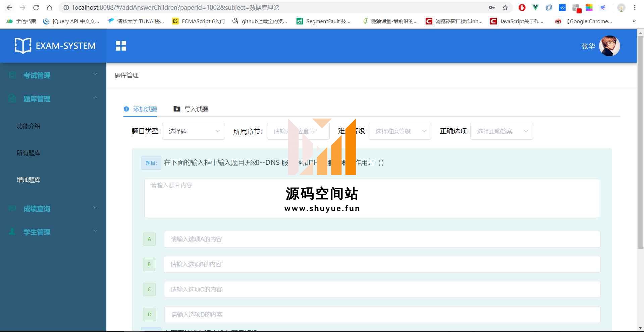Open the 题目类型 dropdown

click(194, 131)
